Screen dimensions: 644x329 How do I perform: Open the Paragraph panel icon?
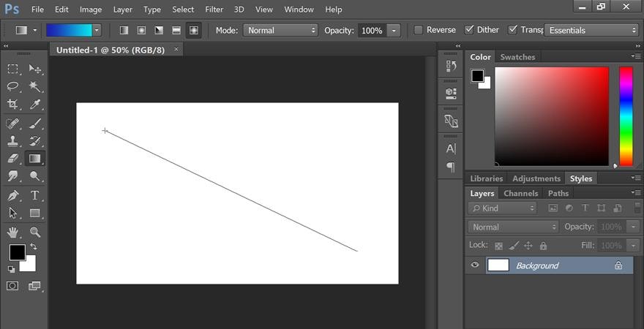[451, 167]
